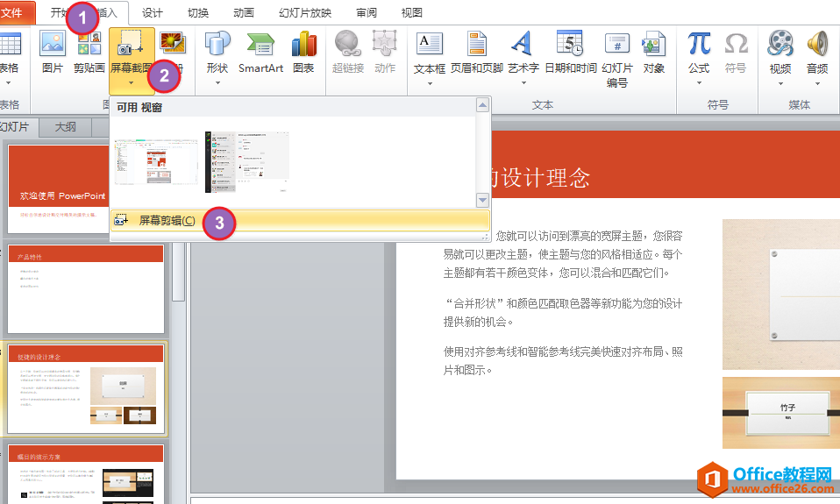
Task: Open the 幻灯片放映 ribbon tab
Action: pyautogui.click(x=305, y=12)
